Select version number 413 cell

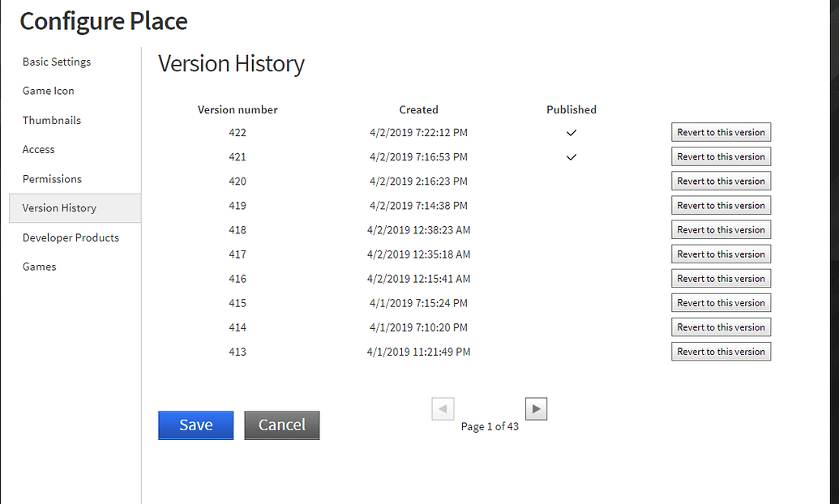(x=238, y=352)
